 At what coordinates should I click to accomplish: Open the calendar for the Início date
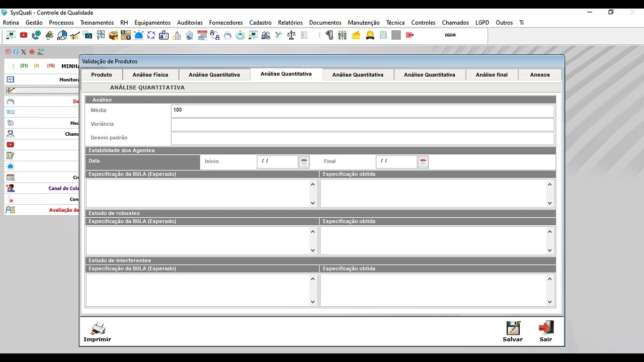[304, 162]
